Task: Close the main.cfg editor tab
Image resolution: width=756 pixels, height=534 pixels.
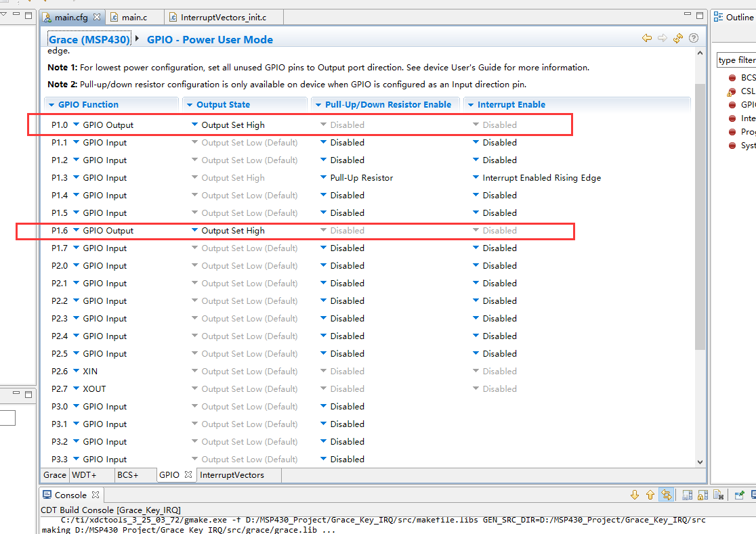Action: pos(97,17)
